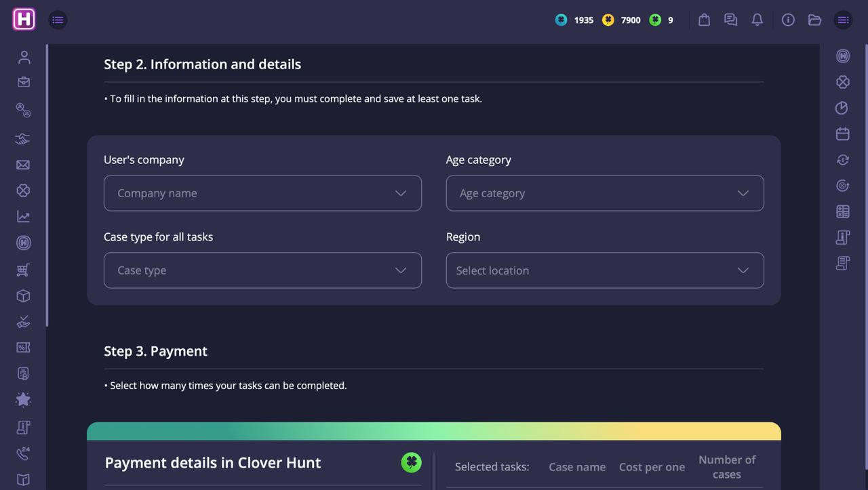868x490 pixels.
Task: Open the hamburger menu at top right
Action: pos(843,20)
